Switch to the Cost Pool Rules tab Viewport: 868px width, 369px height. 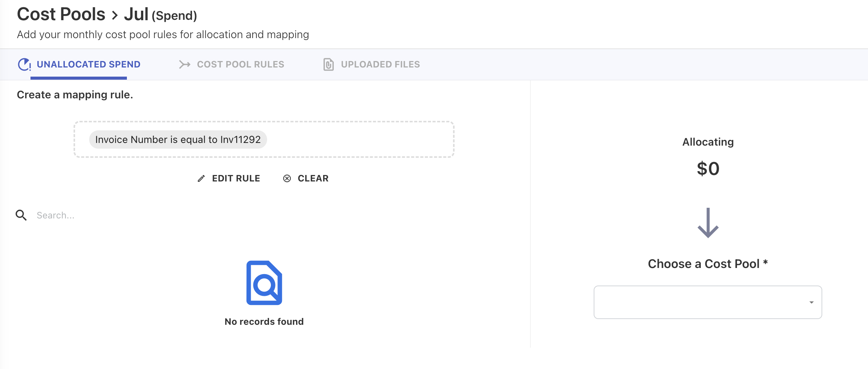(240, 64)
